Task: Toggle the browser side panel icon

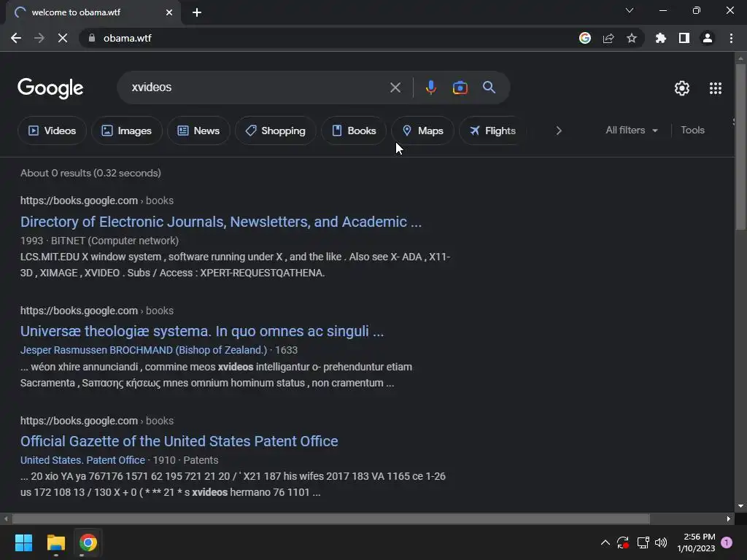Action: 684,38
